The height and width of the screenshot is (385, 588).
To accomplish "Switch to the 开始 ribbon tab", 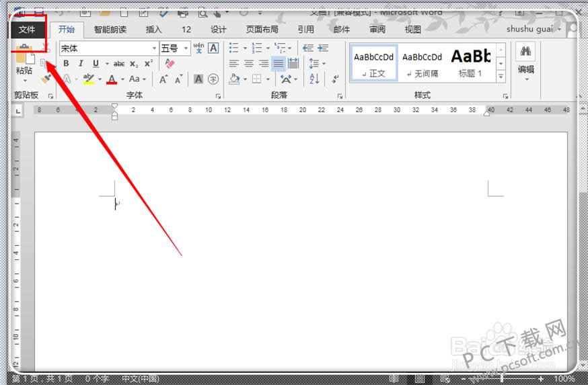I will [67, 29].
